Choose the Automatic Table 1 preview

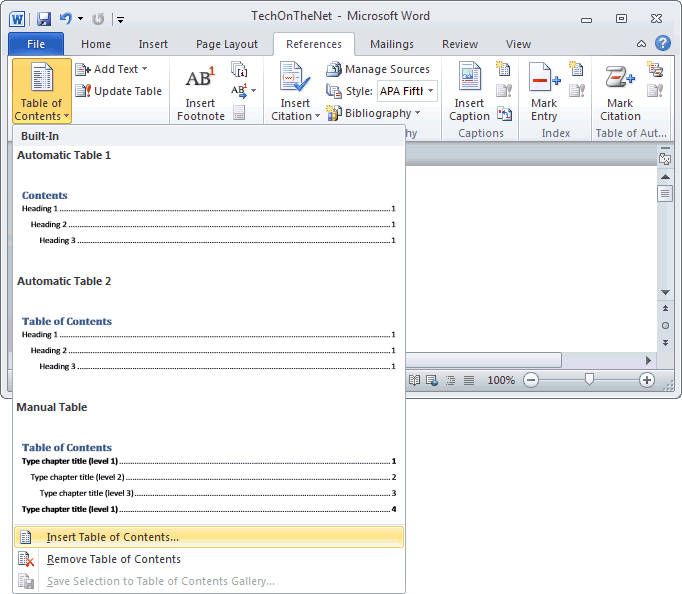209,209
